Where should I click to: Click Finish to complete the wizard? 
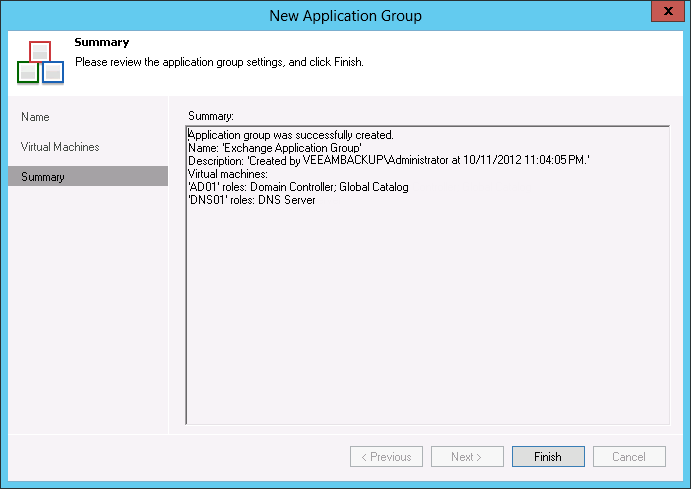coord(547,457)
